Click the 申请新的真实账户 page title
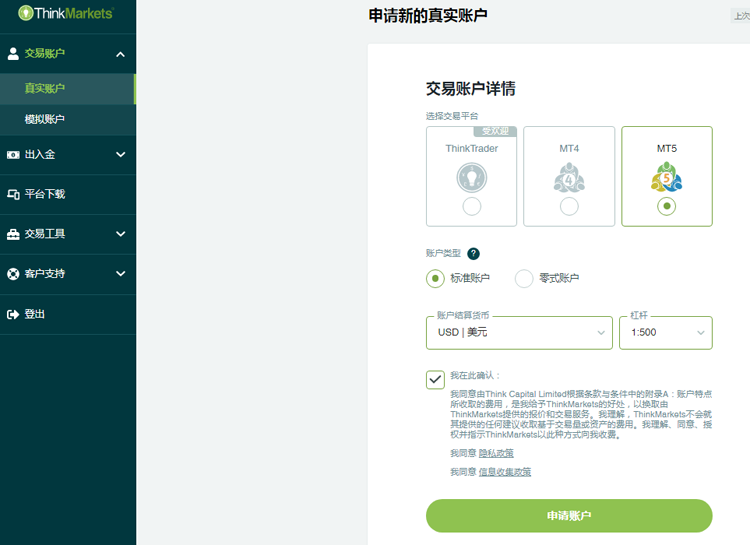This screenshot has height=545, width=750. [428, 16]
